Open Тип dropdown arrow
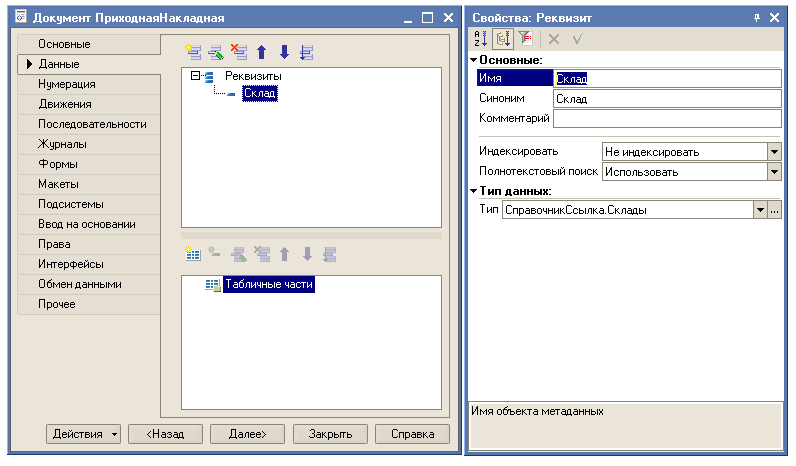 [x=760, y=210]
